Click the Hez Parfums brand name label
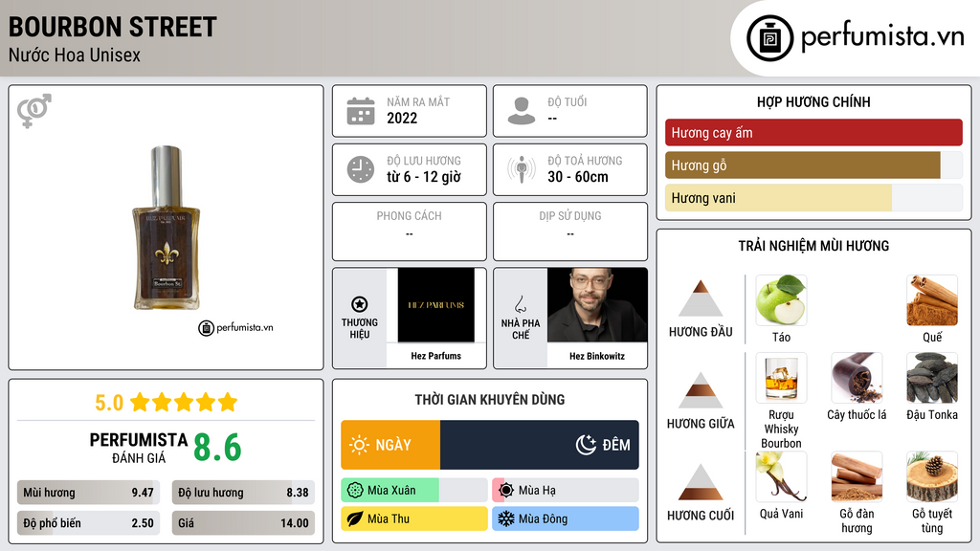The image size is (980, 551). tap(435, 356)
